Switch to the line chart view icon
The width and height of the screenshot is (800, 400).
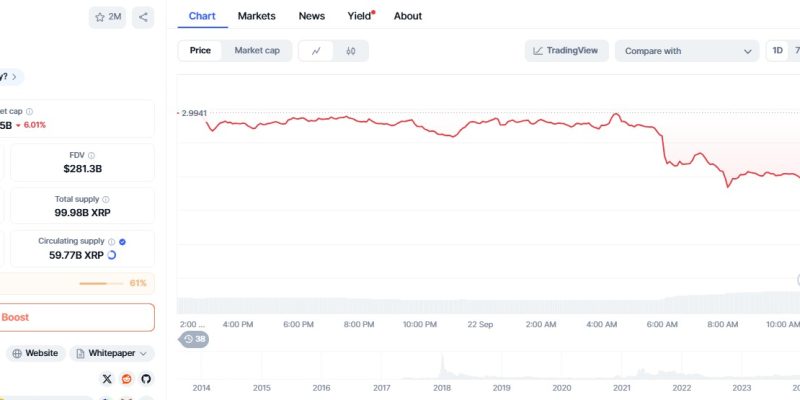(316, 51)
